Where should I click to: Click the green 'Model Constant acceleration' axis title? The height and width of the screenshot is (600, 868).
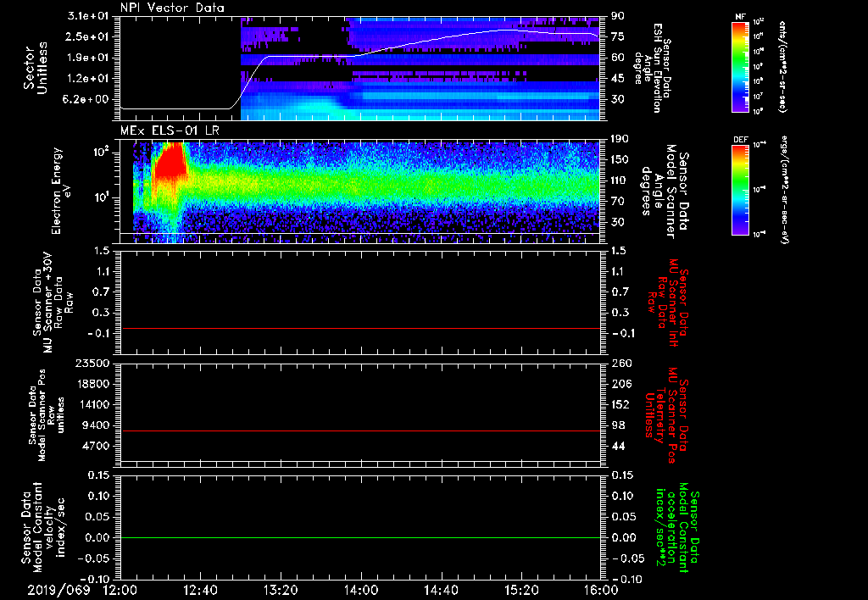pyautogui.click(x=676, y=529)
